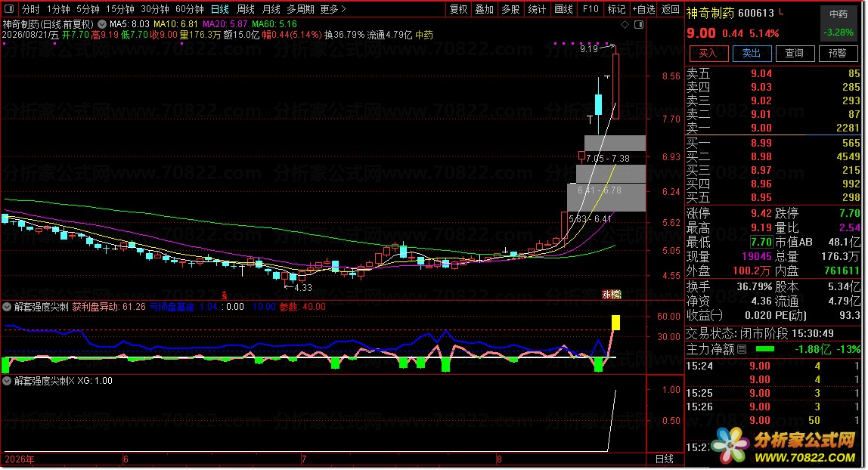Click the 买入 buy button
This screenshot has height=470, width=868.
(708, 53)
